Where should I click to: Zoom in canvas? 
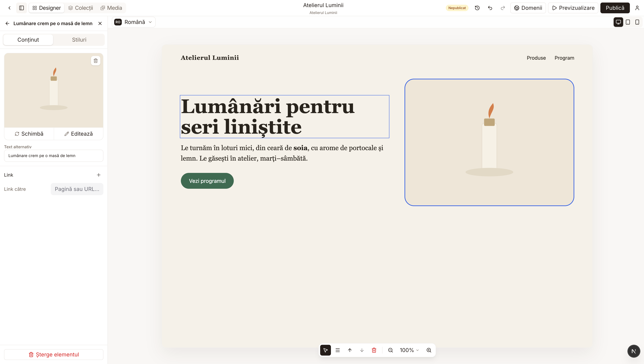pos(429,350)
